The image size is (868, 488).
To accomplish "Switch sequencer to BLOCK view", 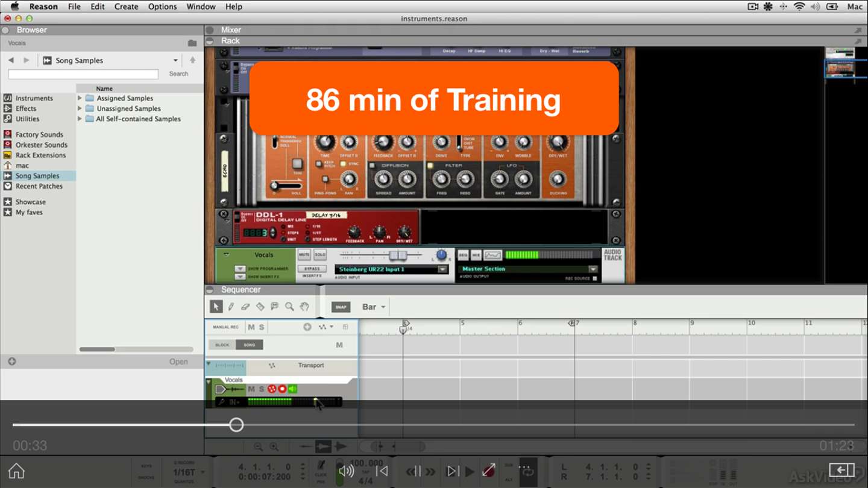I will [x=222, y=345].
